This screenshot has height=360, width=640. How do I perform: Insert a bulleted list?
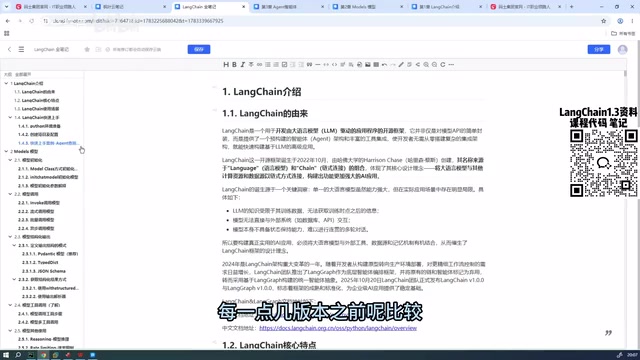(x=268, y=64)
